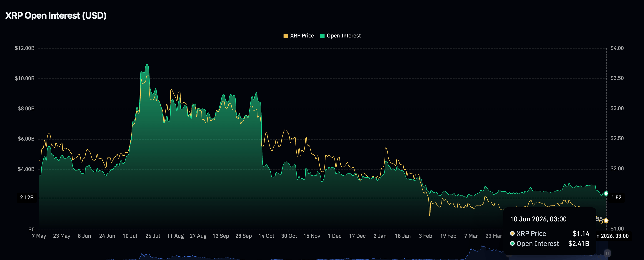Grab the range slider handle at the navigator's right end
The image size is (644, 260).
coord(607,253)
